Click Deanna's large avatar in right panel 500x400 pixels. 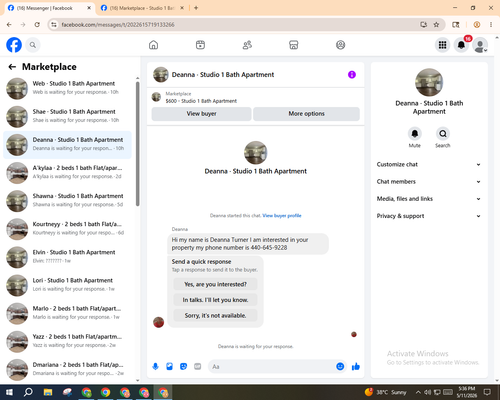[429, 82]
